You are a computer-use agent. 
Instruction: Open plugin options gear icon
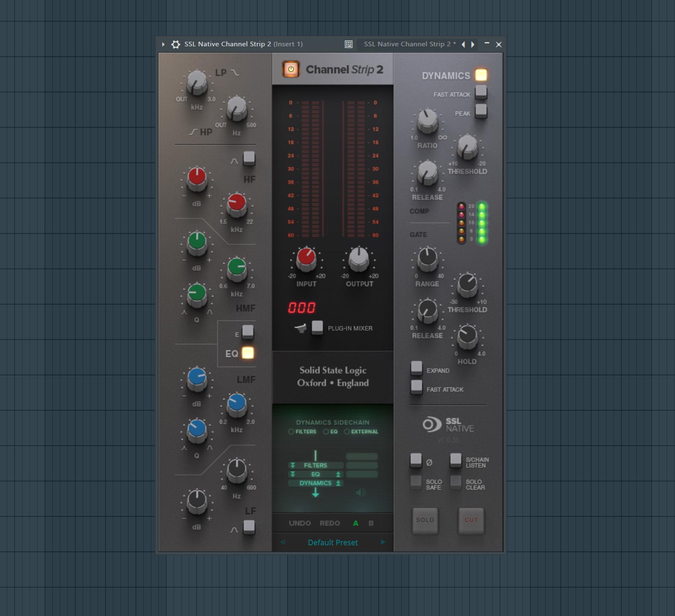pyautogui.click(x=176, y=44)
